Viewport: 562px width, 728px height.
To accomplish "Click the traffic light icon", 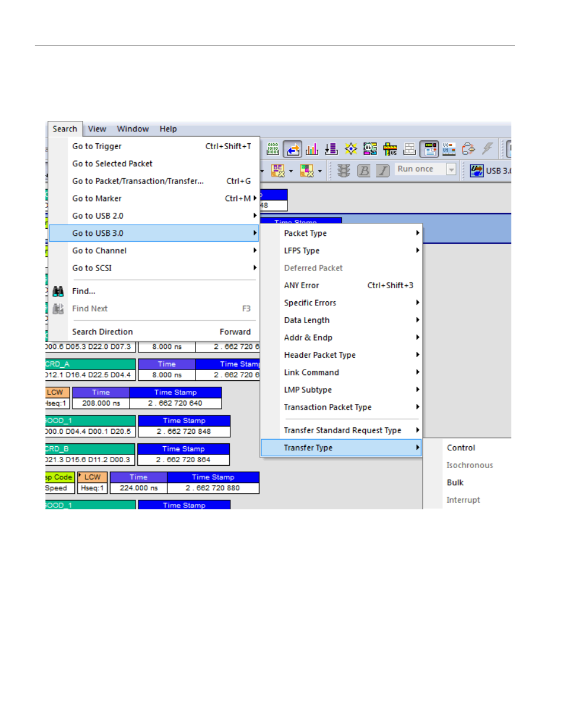I will click(x=344, y=170).
